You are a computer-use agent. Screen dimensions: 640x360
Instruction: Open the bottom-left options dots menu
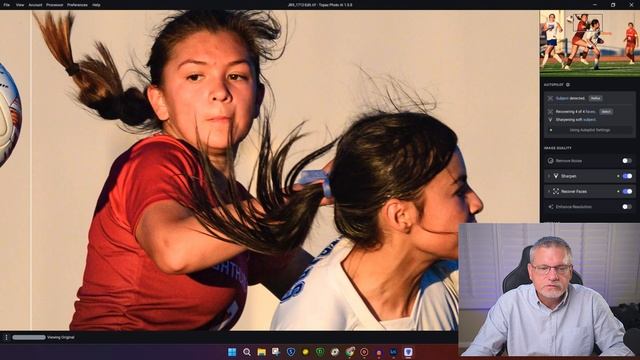click(6, 338)
